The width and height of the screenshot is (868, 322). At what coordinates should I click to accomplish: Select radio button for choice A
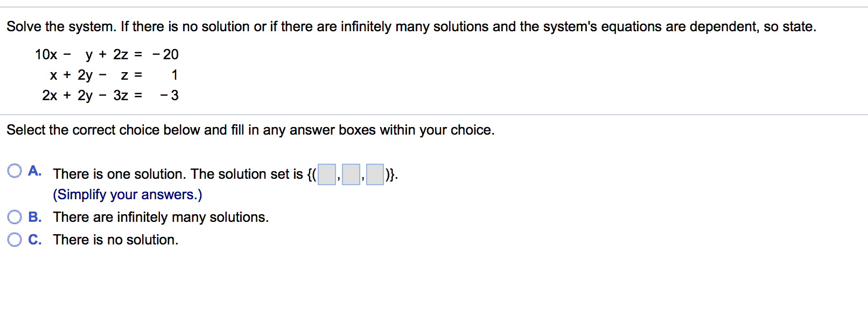point(15,171)
